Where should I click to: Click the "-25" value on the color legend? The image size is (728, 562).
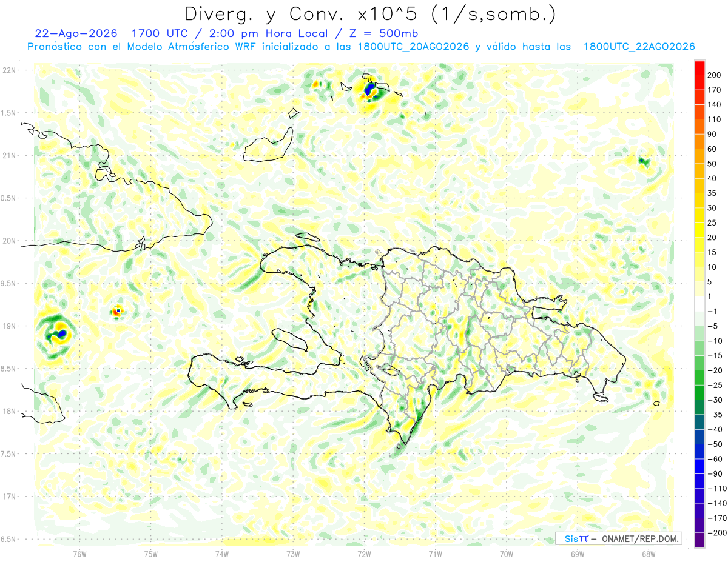pos(714,385)
